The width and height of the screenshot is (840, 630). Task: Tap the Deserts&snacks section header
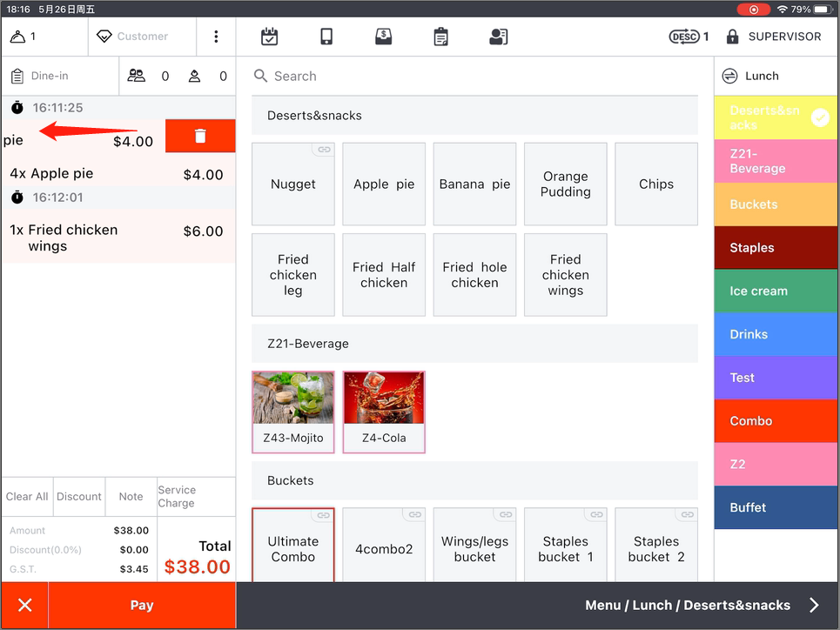click(x=474, y=116)
